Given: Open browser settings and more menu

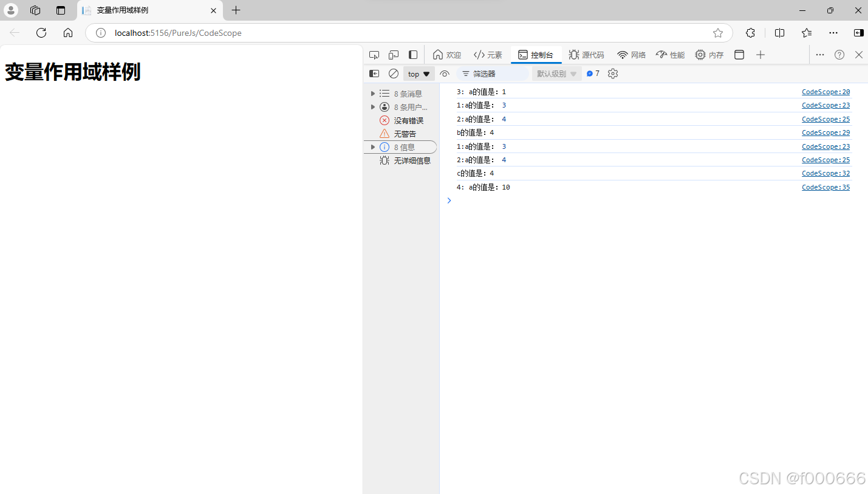Looking at the screenshot, I should 833,33.
